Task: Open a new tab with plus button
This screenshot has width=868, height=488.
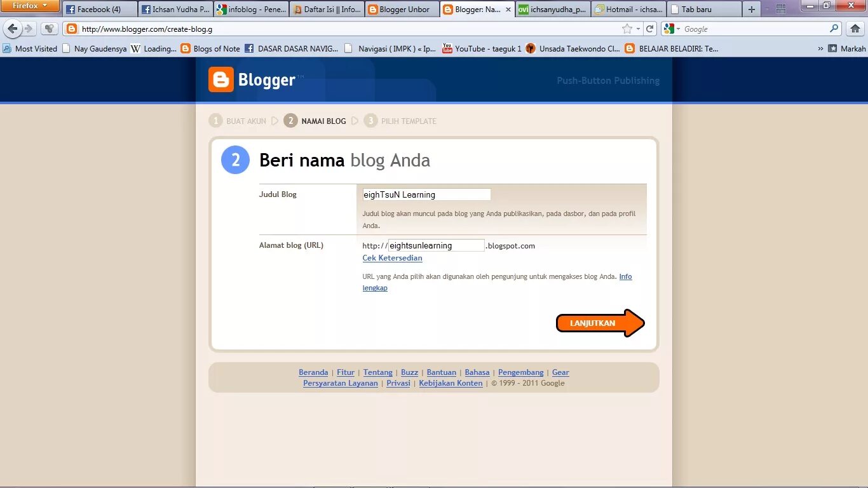Action: point(752,10)
